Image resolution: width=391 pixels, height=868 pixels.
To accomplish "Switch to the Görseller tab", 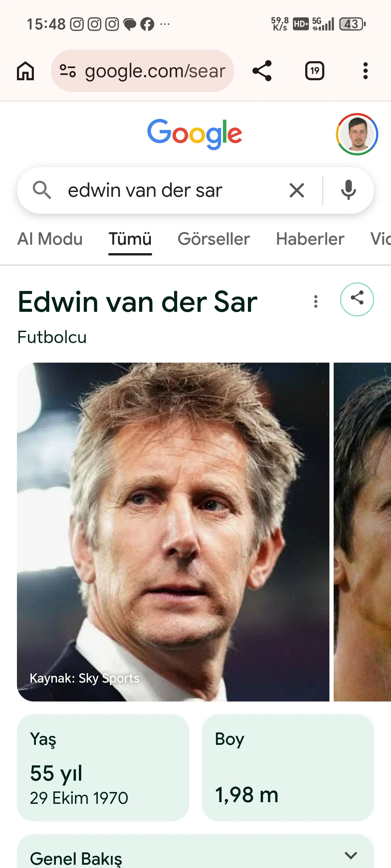I will pos(214,239).
